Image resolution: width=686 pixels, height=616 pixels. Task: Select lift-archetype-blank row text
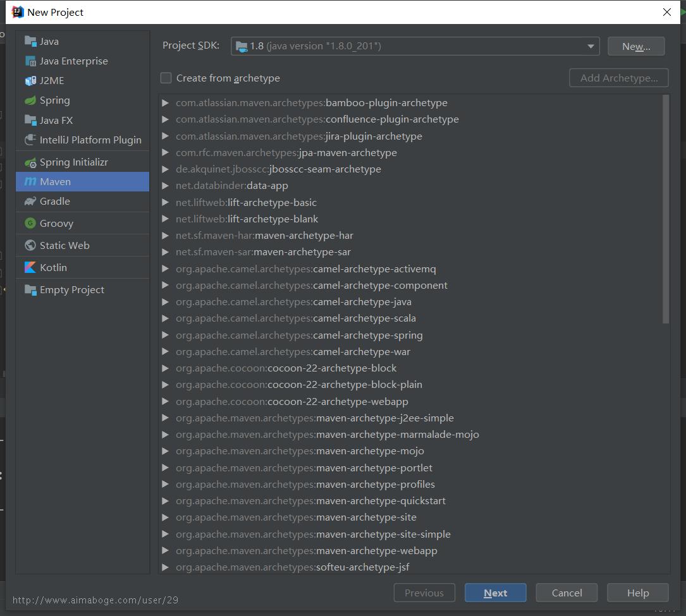coord(247,219)
